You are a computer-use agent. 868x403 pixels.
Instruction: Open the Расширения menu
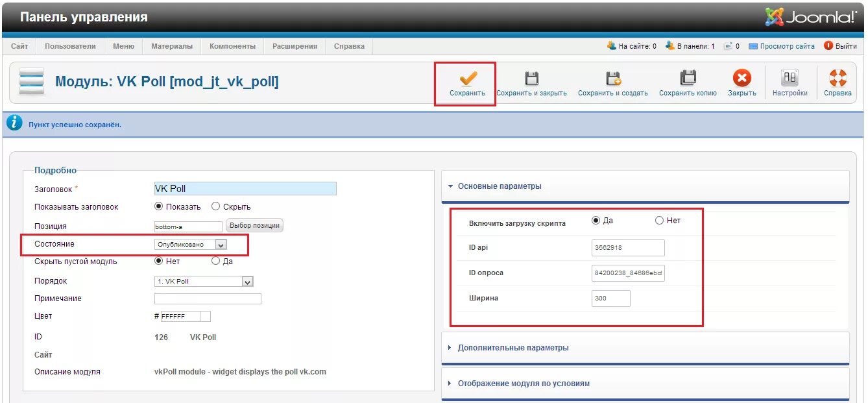(295, 46)
